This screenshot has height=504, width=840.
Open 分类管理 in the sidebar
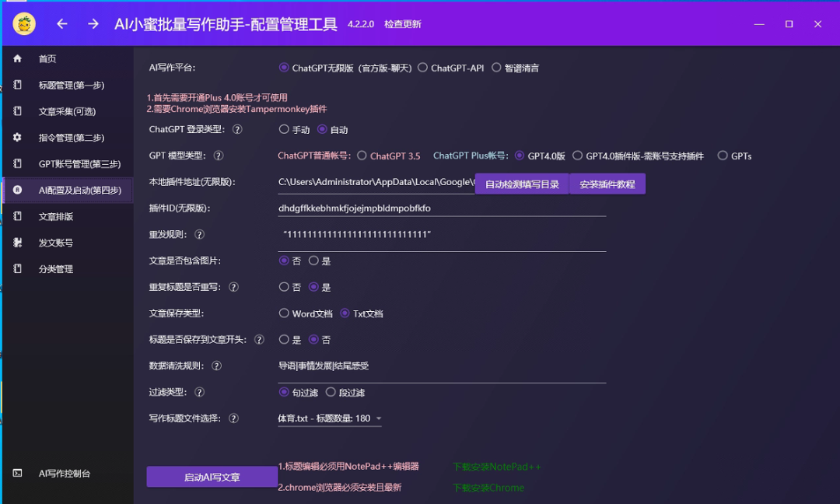click(x=68, y=269)
